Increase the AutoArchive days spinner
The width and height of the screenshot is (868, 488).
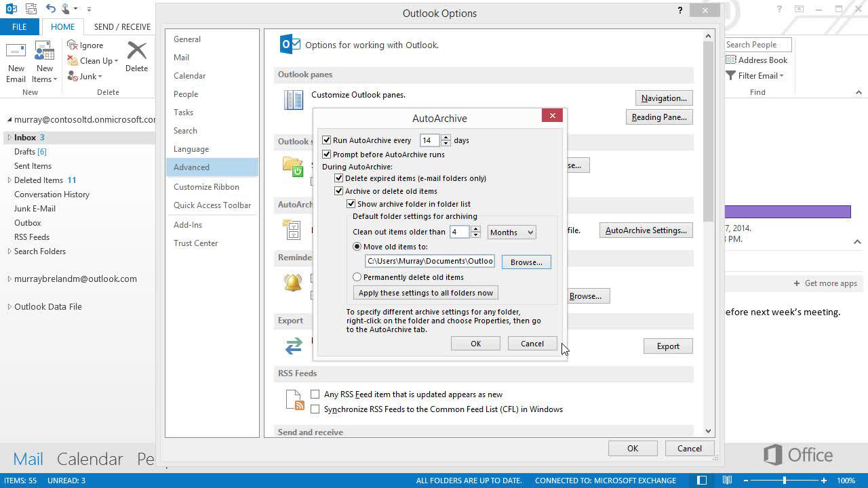(446, 138)
